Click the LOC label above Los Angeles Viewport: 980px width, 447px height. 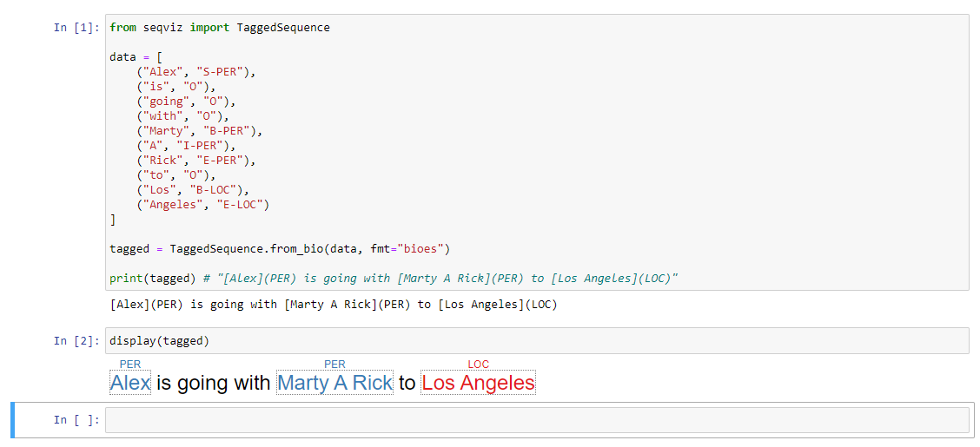click(x=478, y=365)
